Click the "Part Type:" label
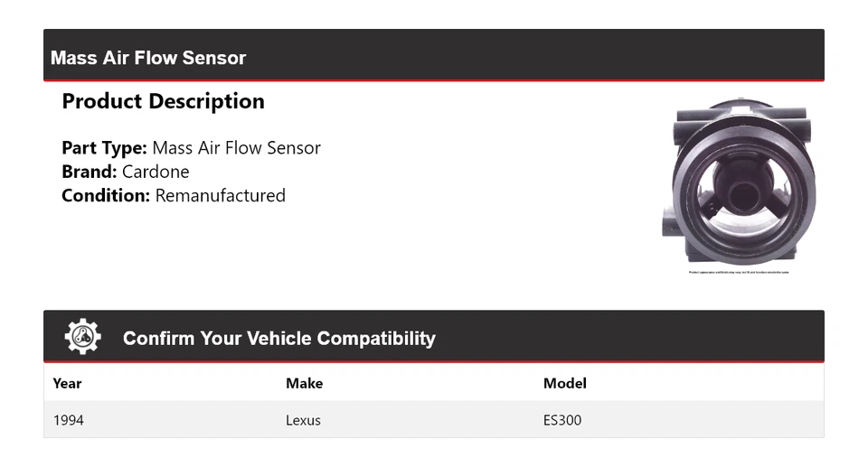The image size is (868, 467). coord(104,148)
